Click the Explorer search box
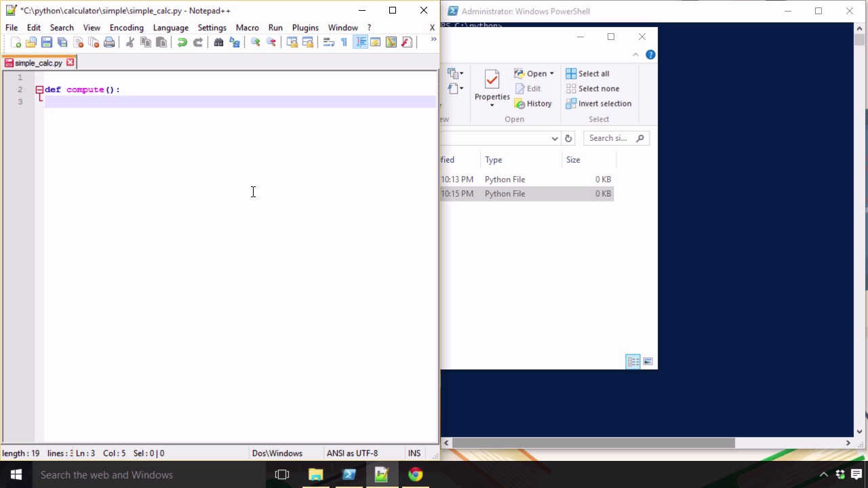Screen dimensions: 868x488 click(616, 138)
